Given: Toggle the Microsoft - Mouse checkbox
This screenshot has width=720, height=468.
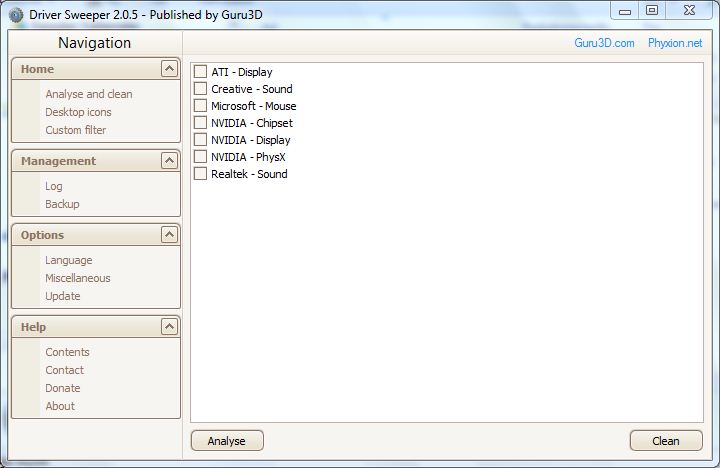Looking at the screenshot, I should coord(200,106).
